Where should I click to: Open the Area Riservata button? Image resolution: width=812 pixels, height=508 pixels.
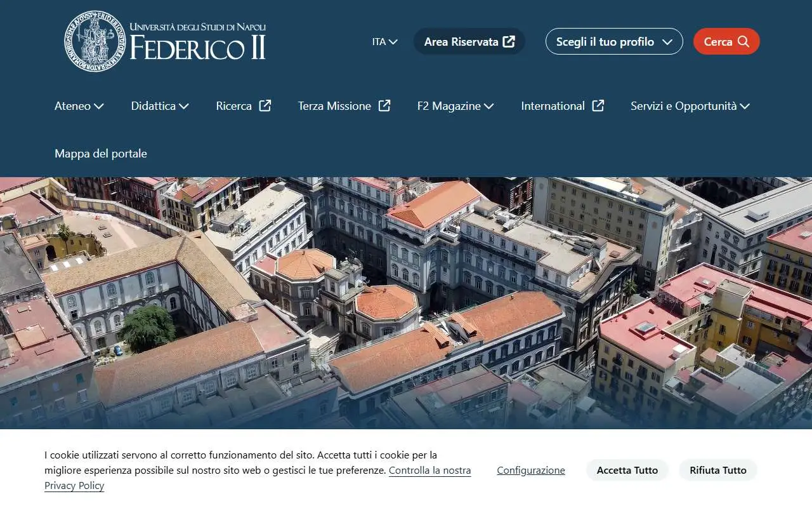[469, 41]
